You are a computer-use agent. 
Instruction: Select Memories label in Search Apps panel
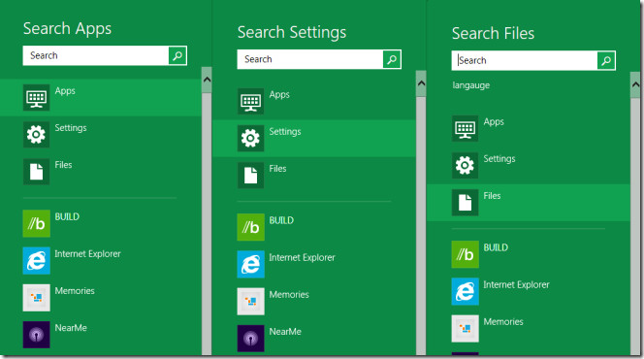coord(75,291)
